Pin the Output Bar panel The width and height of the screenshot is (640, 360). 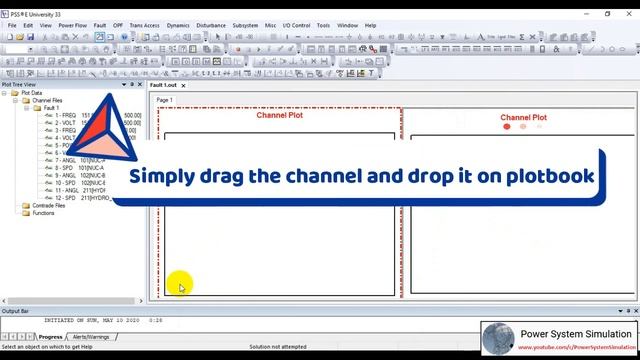click(628, 311)
